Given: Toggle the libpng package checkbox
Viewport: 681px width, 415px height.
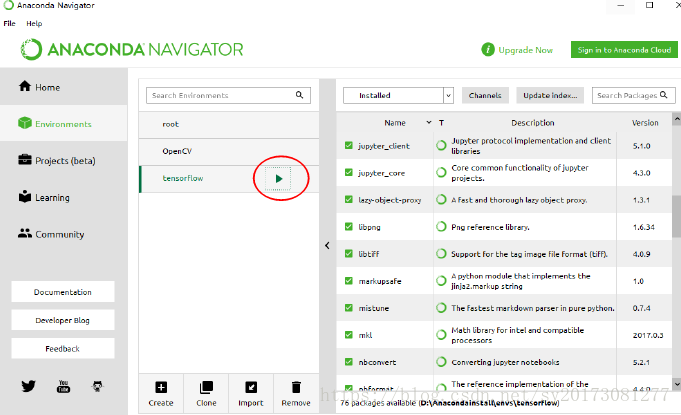Looking at the screenshot, I should tap(348, 227).
